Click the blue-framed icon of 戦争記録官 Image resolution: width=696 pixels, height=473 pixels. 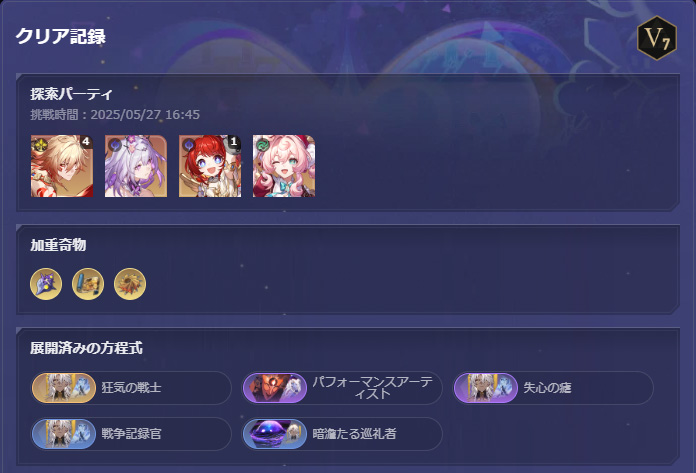(x=64, y=434)
